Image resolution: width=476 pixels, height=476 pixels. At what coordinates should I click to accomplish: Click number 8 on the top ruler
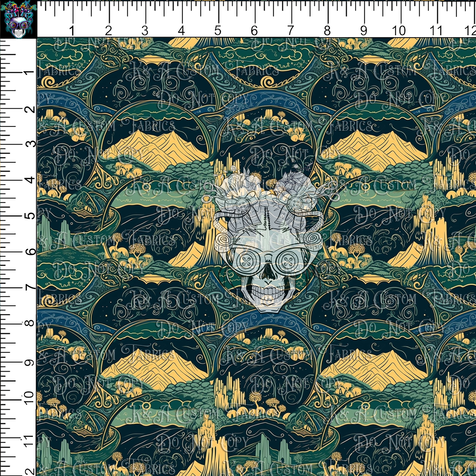(x=327, y=31)
